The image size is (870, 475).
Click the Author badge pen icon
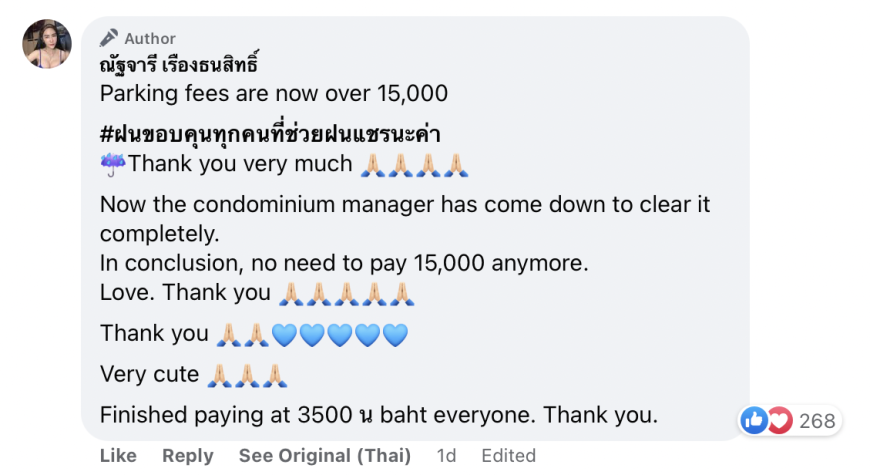click(109, 38)
